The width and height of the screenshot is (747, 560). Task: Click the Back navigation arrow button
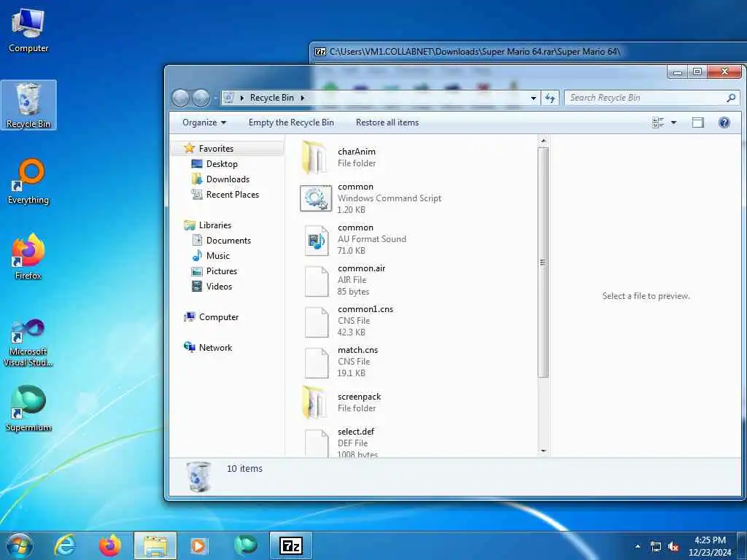181,98
